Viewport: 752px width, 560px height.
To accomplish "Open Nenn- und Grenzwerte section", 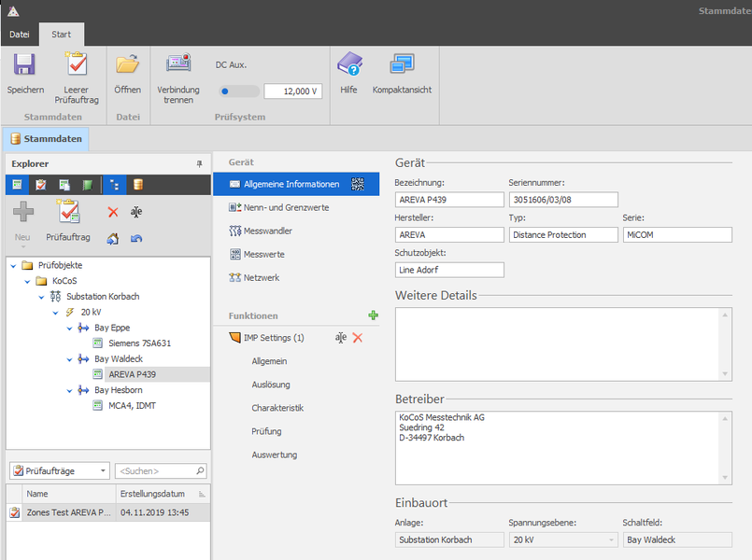I will coord(286,207).
